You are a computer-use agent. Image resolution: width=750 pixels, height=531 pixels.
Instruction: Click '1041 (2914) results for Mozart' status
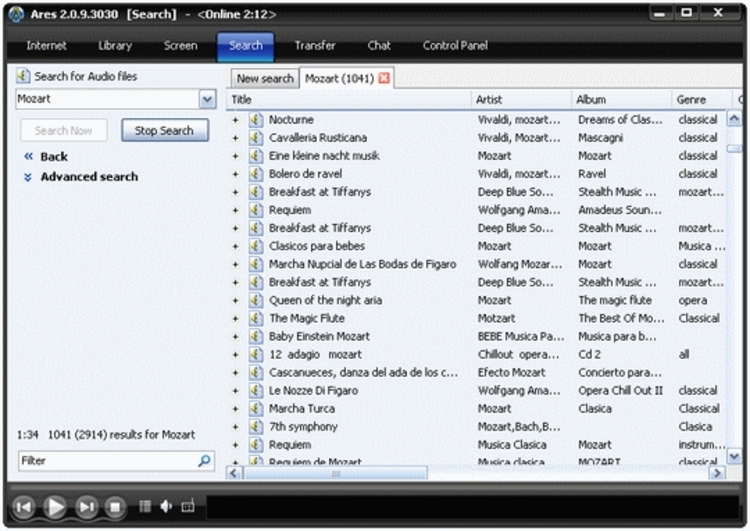121,435
